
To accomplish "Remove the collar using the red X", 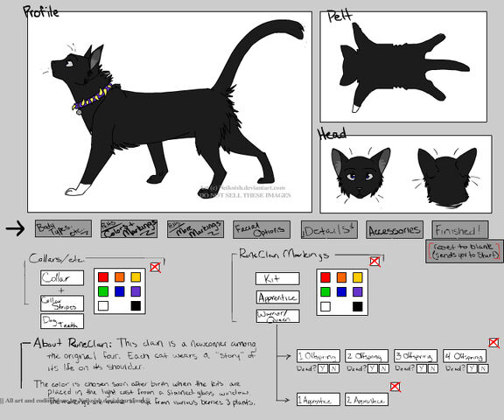I will coord(155,268).
